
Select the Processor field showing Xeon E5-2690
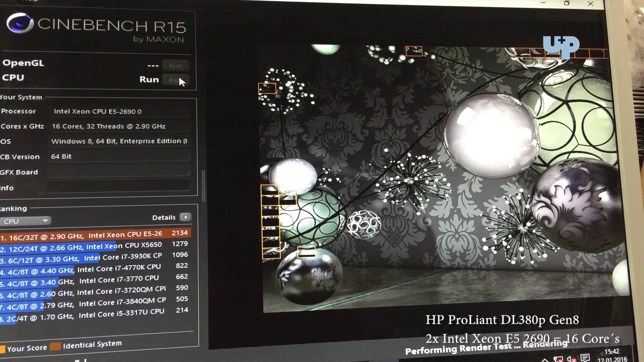[x=119, y=111]
